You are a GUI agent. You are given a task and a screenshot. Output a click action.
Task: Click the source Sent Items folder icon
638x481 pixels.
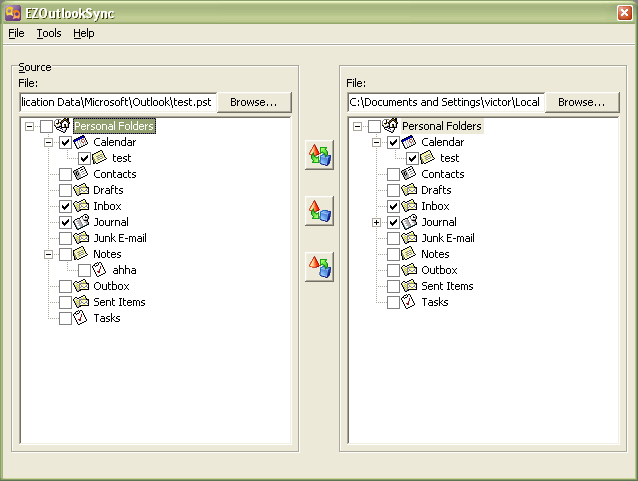tap(81, 302)
